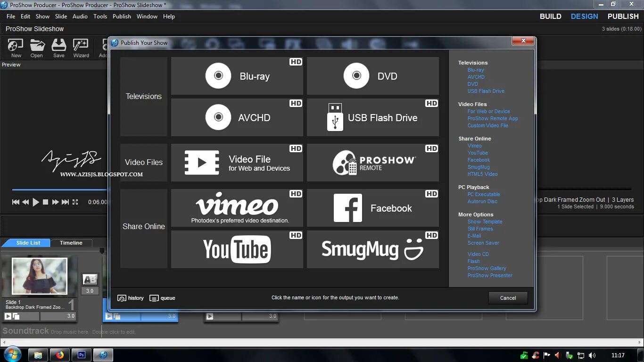Click the AB transition after Slide 1

90,280
